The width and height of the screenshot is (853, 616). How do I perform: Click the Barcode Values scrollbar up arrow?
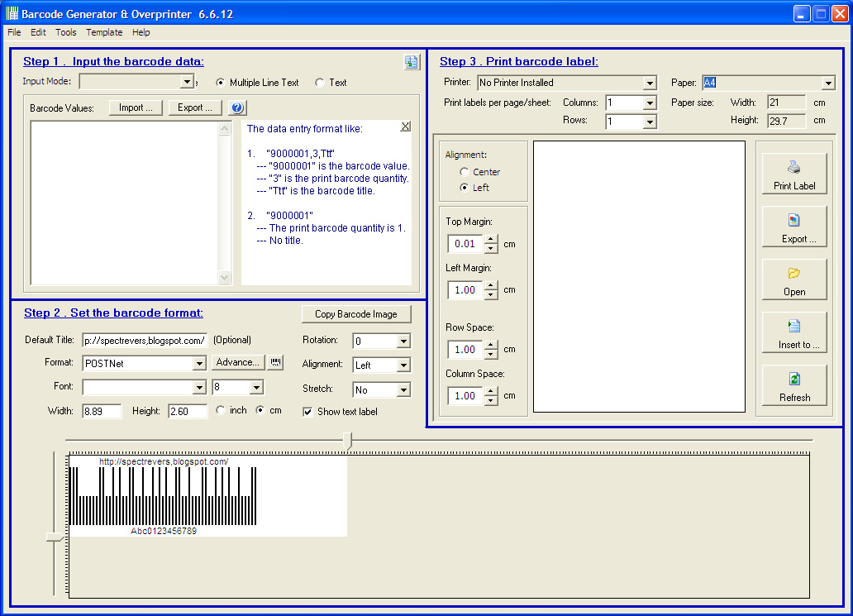(x=225, y=128)
